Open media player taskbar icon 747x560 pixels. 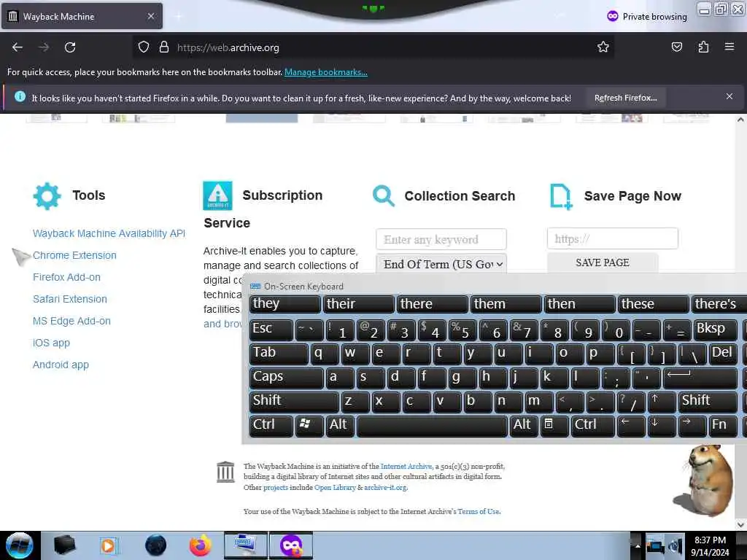108,545
